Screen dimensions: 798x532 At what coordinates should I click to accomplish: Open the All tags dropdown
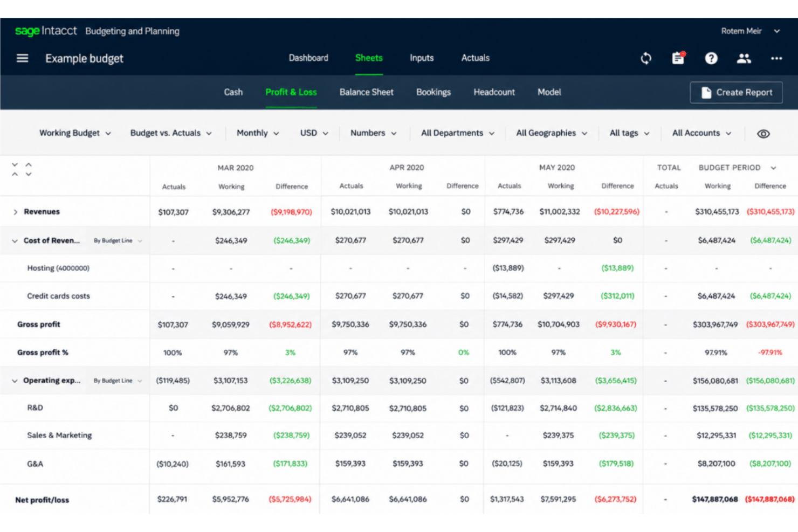(629, 133)
